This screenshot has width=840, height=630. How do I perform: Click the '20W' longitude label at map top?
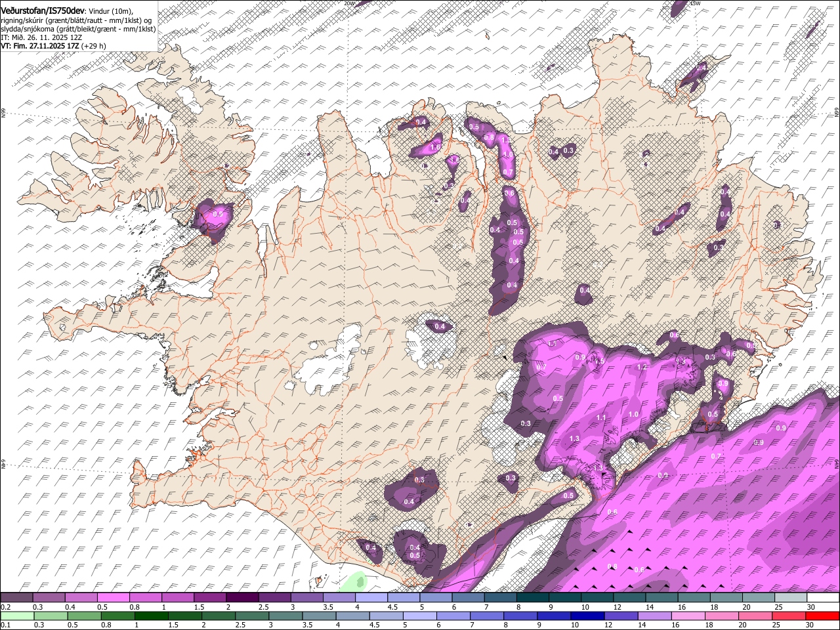[349, 3]
